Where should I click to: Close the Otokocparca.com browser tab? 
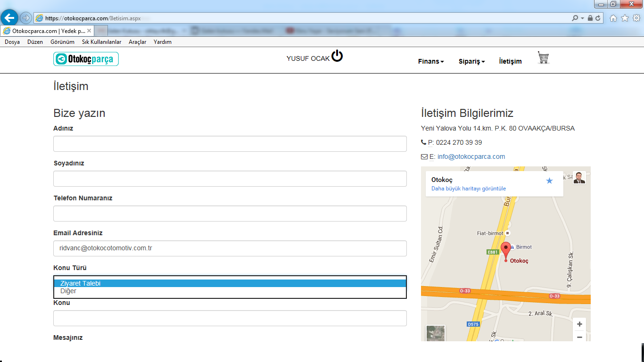(89, 31)
